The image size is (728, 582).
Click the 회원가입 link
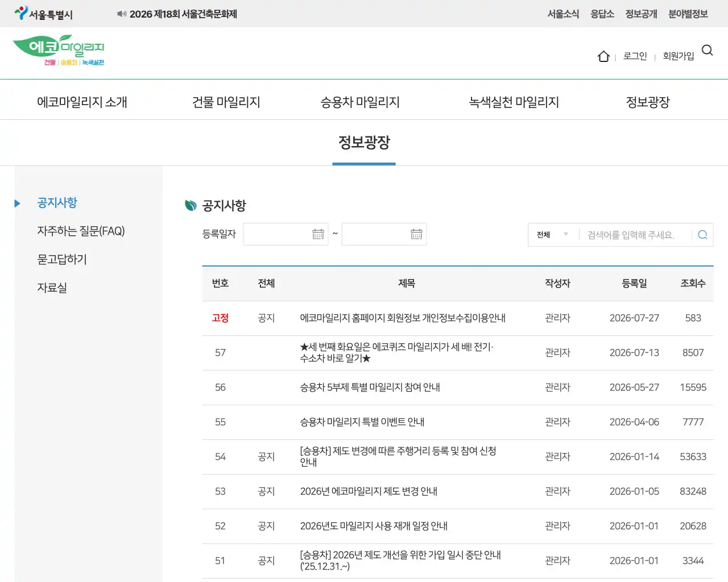[x=679, y=56]
